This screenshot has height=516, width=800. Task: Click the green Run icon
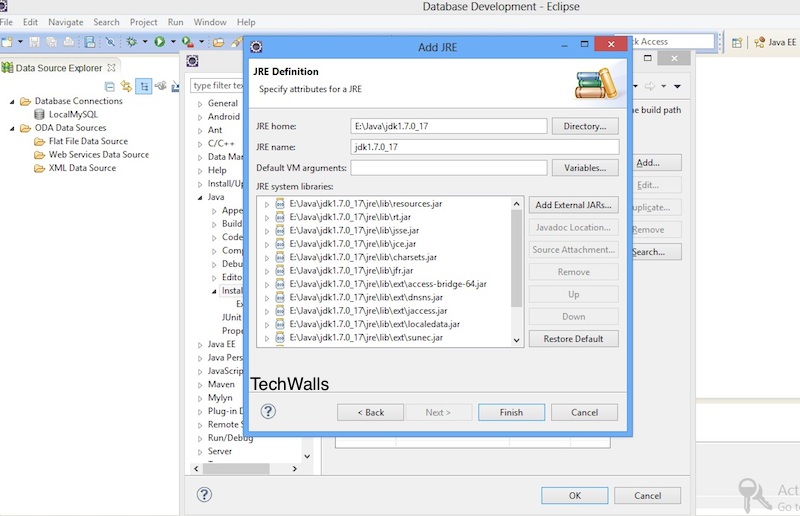pyautogui.click(x=160, y=42)
